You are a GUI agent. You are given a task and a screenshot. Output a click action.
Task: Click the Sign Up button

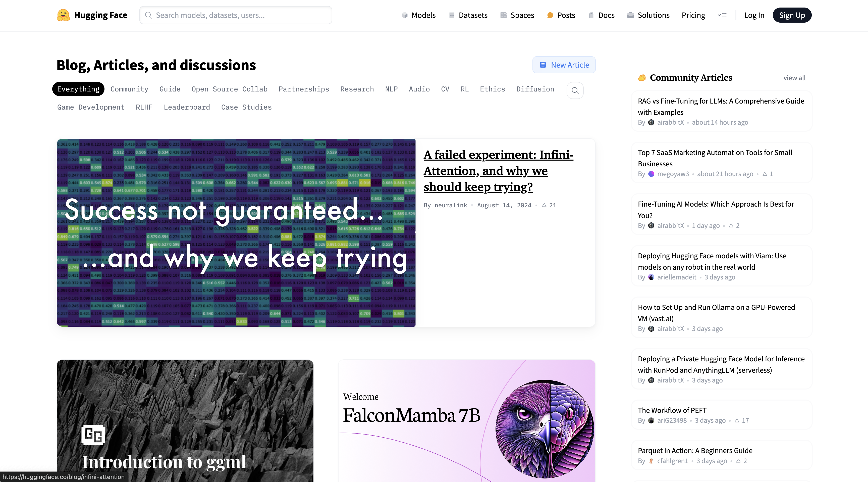[792, 15]
